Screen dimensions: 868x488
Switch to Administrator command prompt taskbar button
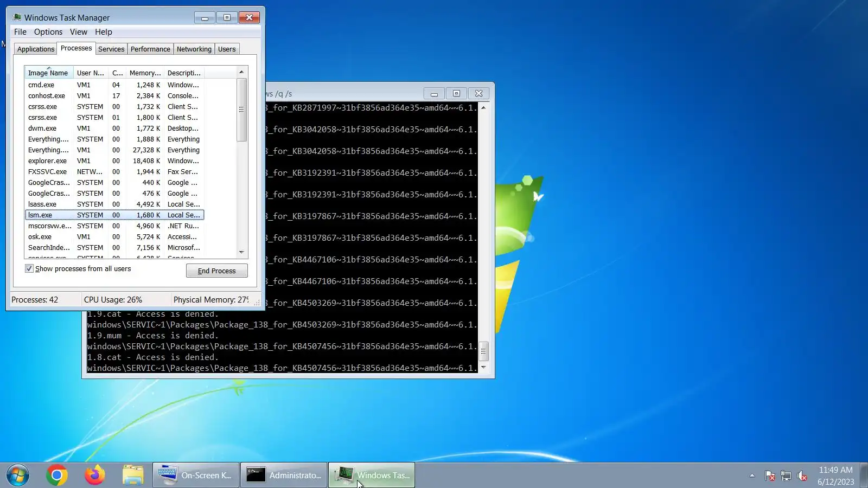click(284, 476)
